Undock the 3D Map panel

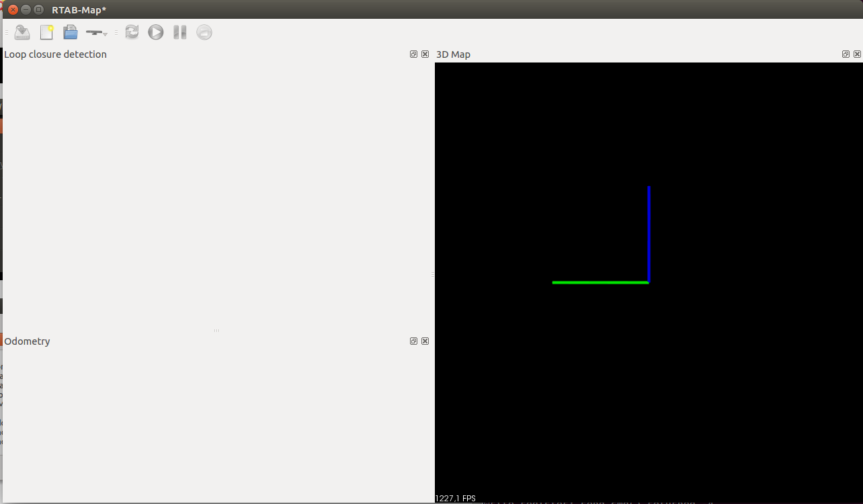click(x=846, y=54)
